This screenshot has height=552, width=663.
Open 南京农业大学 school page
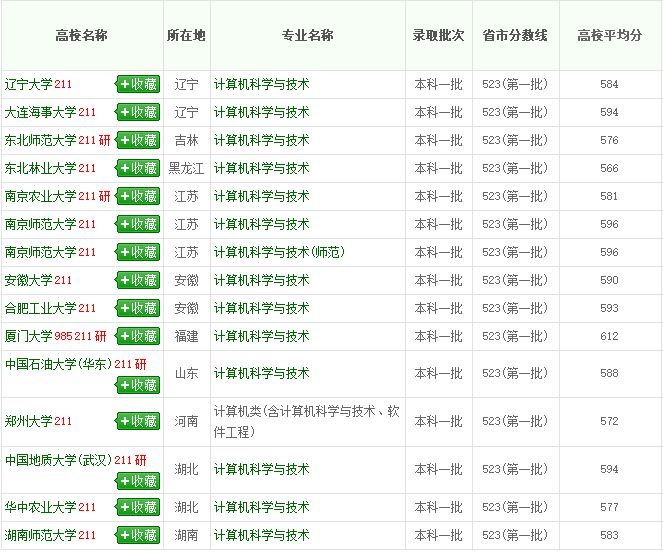(x=41, y=196)
